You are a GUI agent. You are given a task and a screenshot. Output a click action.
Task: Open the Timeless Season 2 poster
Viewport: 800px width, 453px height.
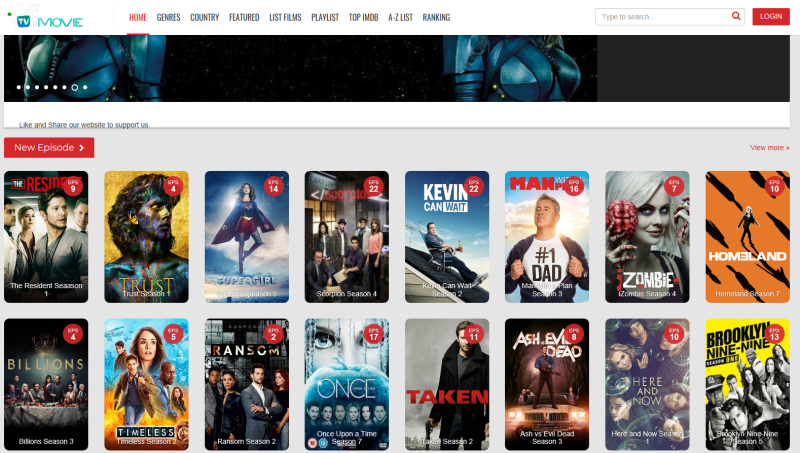pyautogui.click(x=146, y=384)
